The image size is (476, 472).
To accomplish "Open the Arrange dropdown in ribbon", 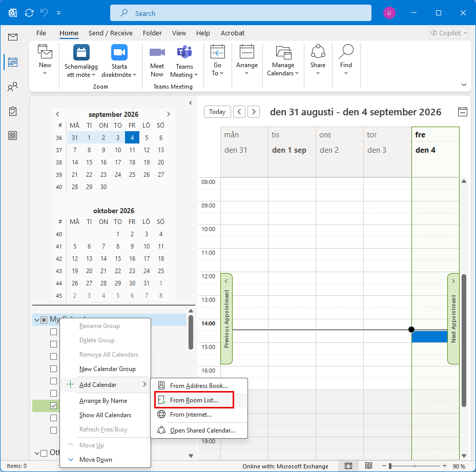I will pyautogui.click(x=247, y=60).
